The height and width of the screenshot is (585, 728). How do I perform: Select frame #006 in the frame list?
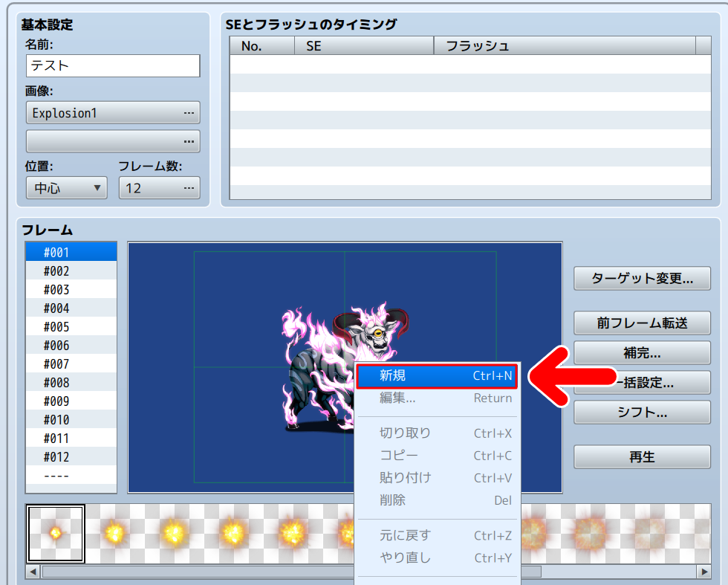pyautogui.click(x=71, y=345)
